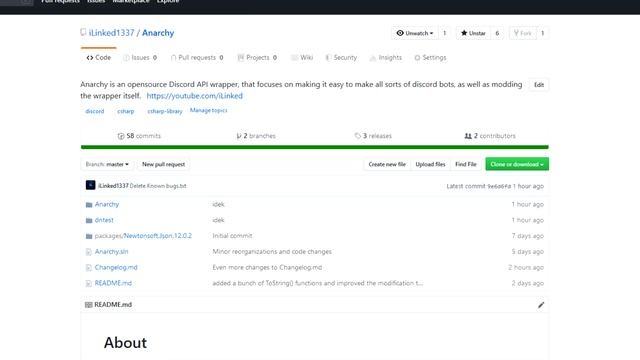Viewport: 640px width, 360px height.
Task: Click Upload files
Action: 430,164
